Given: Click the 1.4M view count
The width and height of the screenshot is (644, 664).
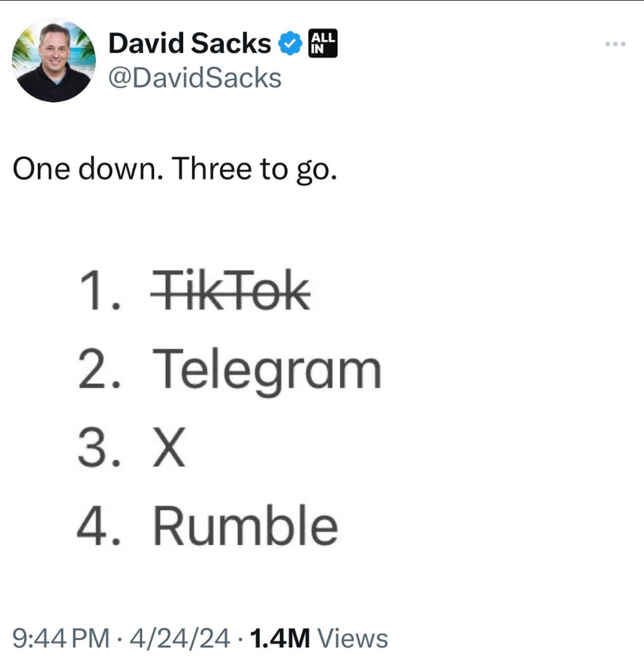Looking at the screenshot, I should (x=280, y=638).
